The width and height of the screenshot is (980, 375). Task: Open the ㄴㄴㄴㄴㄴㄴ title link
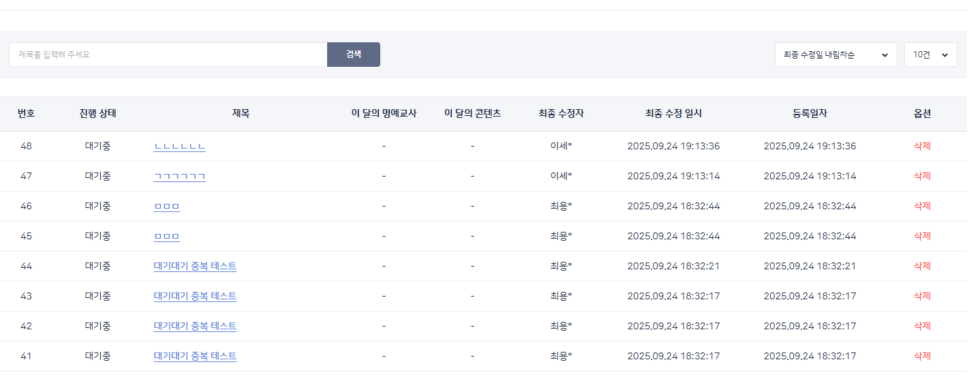(179, 147)
